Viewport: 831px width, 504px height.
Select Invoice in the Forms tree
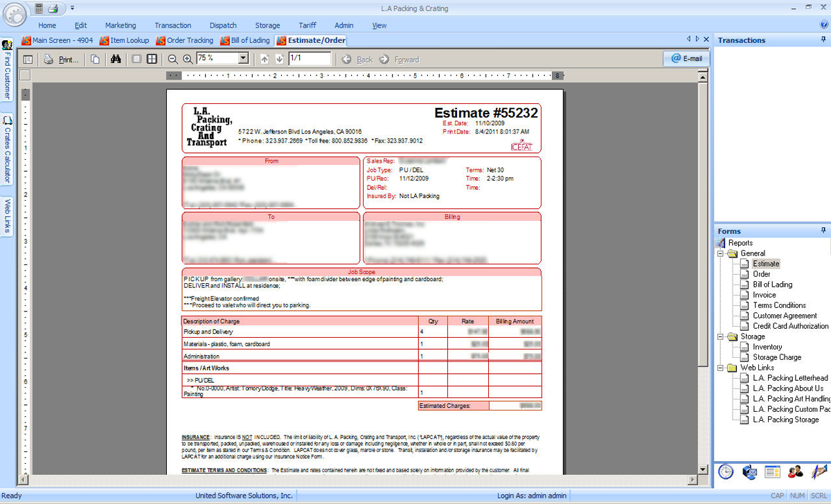pyautogui.click(x=765, y=295)
